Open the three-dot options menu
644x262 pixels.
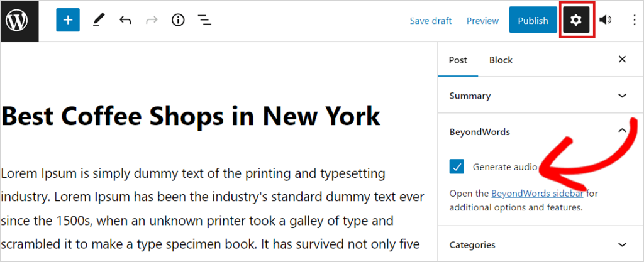[633, 21]
